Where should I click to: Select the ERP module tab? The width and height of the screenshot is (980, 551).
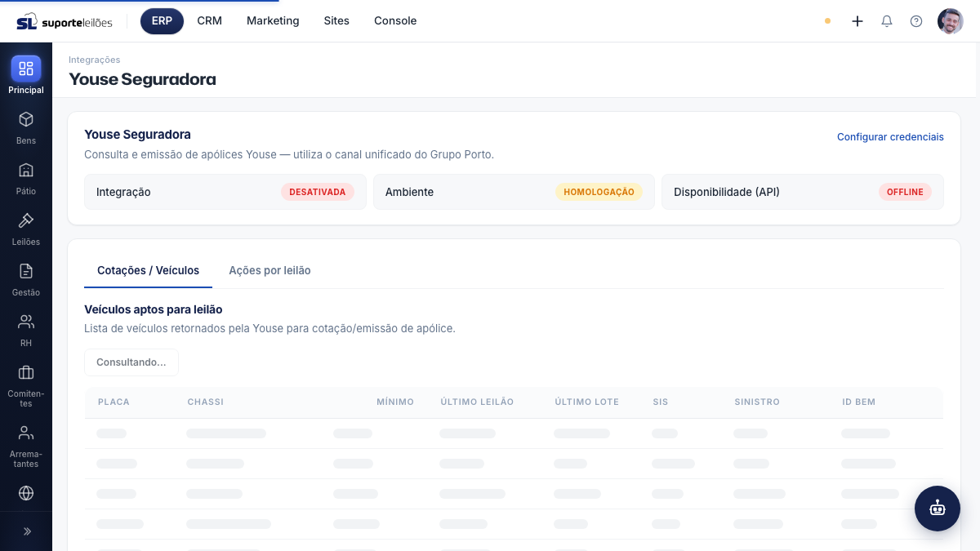point(162,21)
